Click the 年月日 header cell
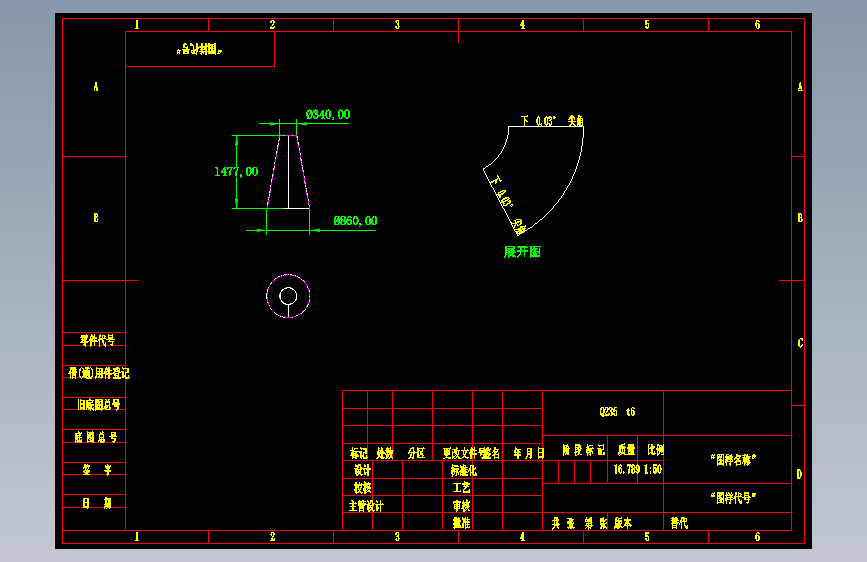Image resolution: width=867 pixels, height=562 pixels. tap(529, 454)
